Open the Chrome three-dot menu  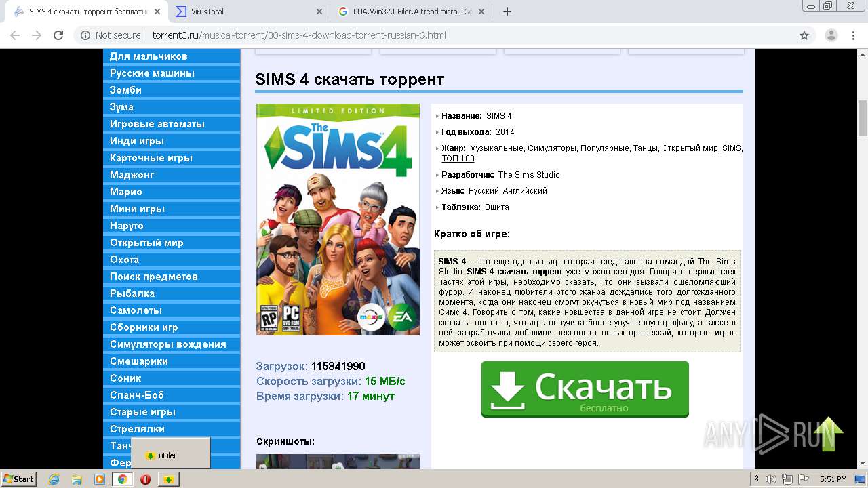coord(853,35)
